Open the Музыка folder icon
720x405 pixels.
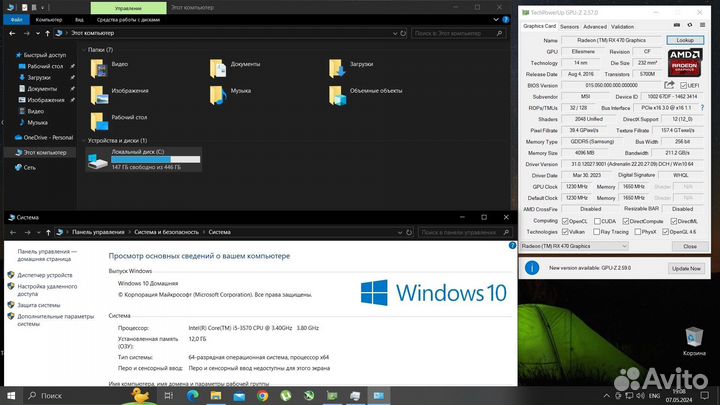pos(218,95)
